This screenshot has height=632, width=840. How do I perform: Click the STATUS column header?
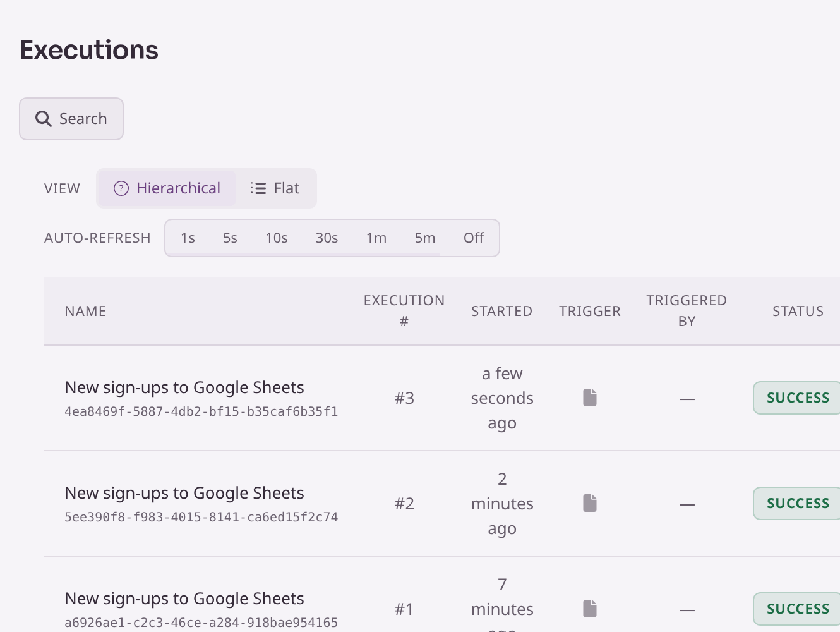click(798, 312)
